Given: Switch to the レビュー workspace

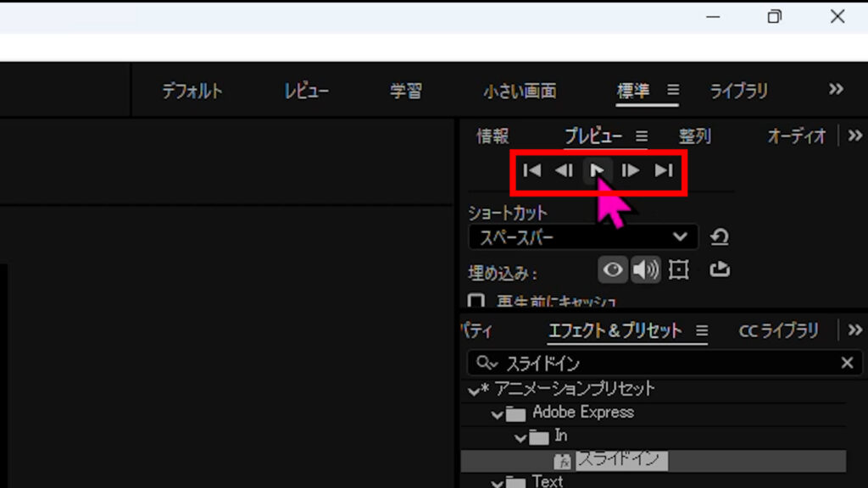Looking at the screenshot, I should (x=306, y=91).
